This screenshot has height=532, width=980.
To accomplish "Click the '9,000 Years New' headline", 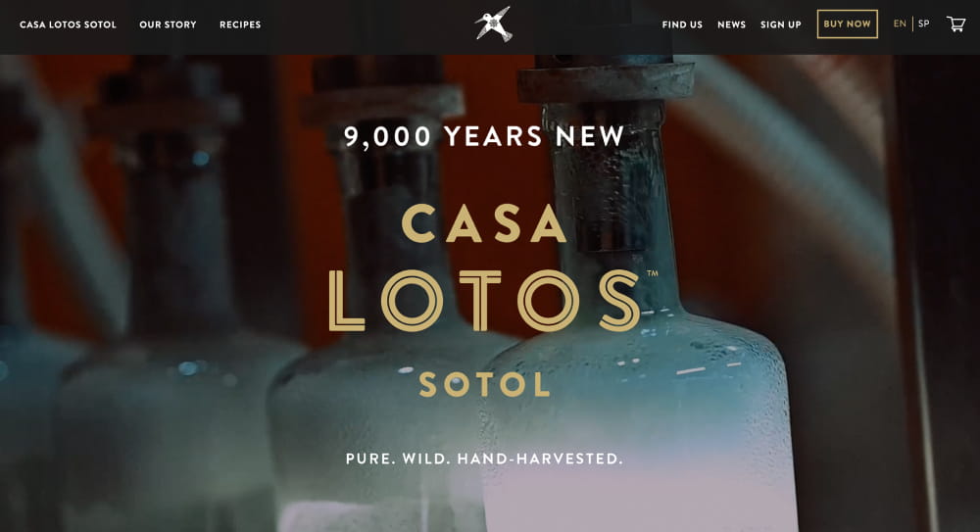I will pos(484,136).
